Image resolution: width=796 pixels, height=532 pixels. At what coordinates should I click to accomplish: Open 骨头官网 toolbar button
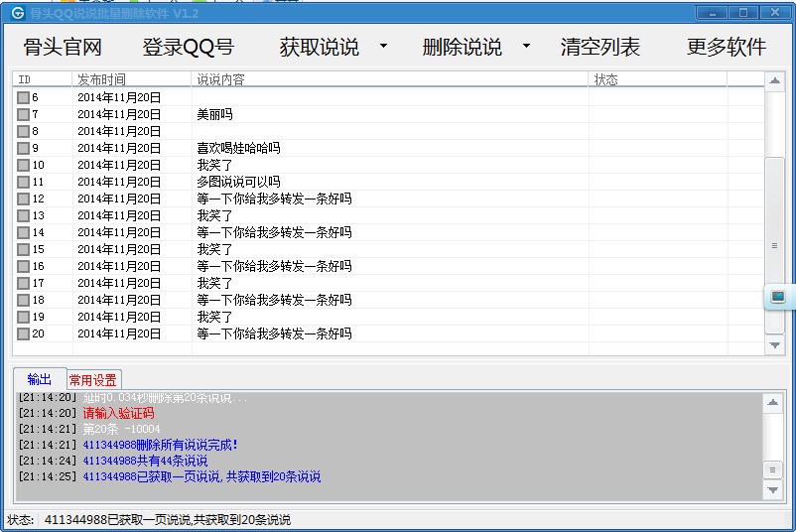point(63,48)
